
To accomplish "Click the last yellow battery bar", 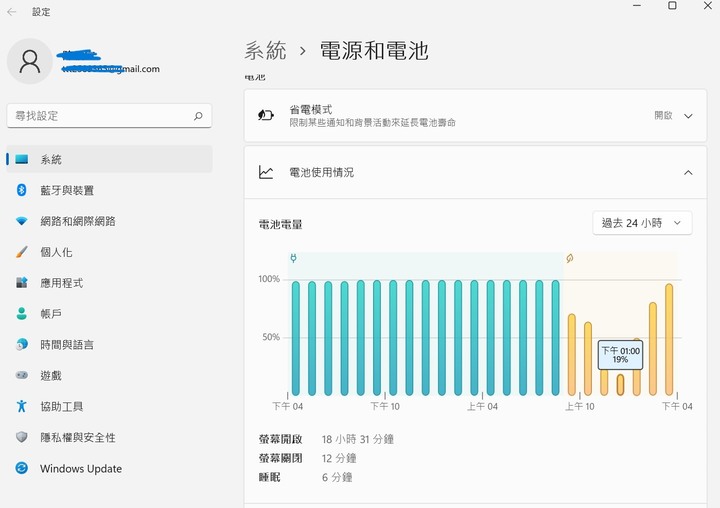I will 669,339.
